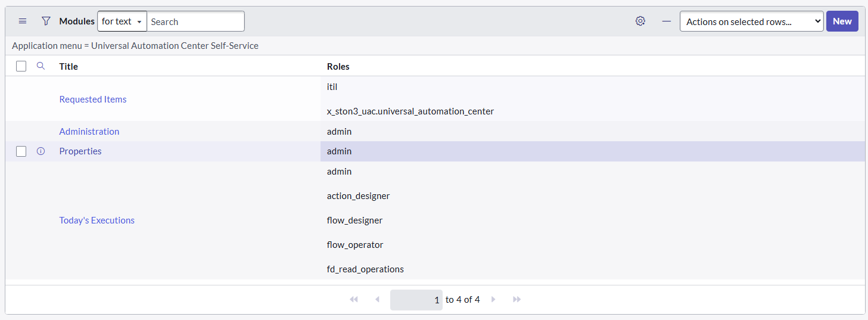Sort by the Title column header
Viewport: 868px width, 320px height.
[69, 67]
